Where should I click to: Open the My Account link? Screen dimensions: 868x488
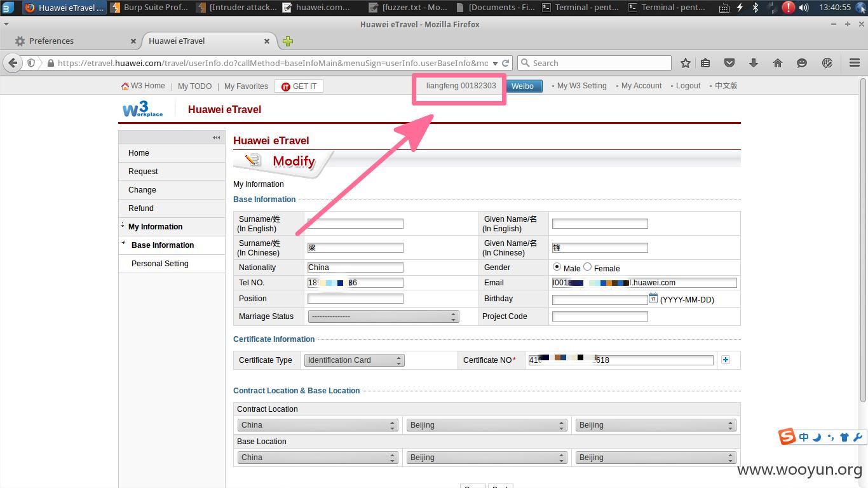click(x=641, y=86)
